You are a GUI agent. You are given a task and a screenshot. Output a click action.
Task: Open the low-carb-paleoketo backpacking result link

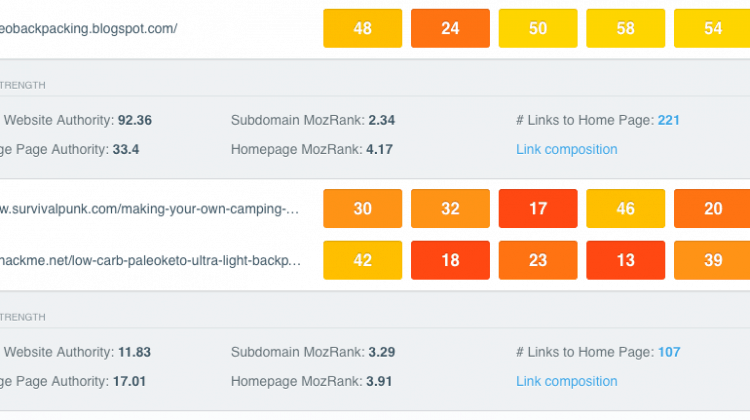(150, 261)
